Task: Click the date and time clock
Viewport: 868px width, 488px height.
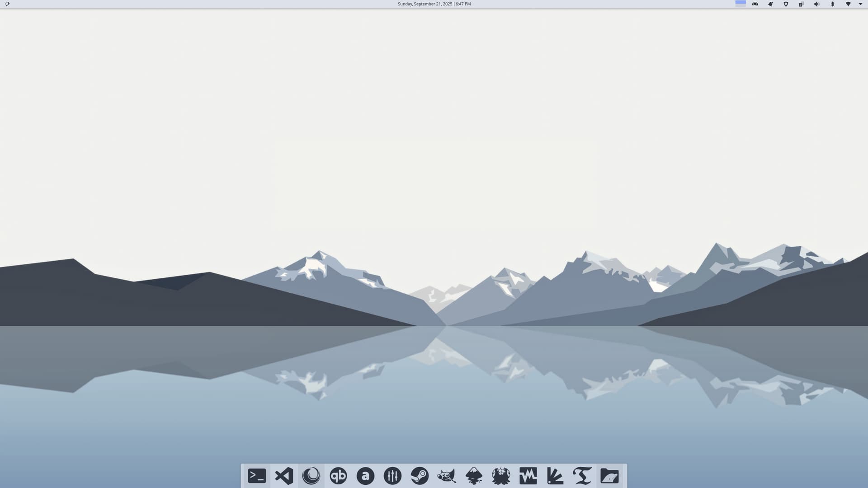Action: click(434, 4)
